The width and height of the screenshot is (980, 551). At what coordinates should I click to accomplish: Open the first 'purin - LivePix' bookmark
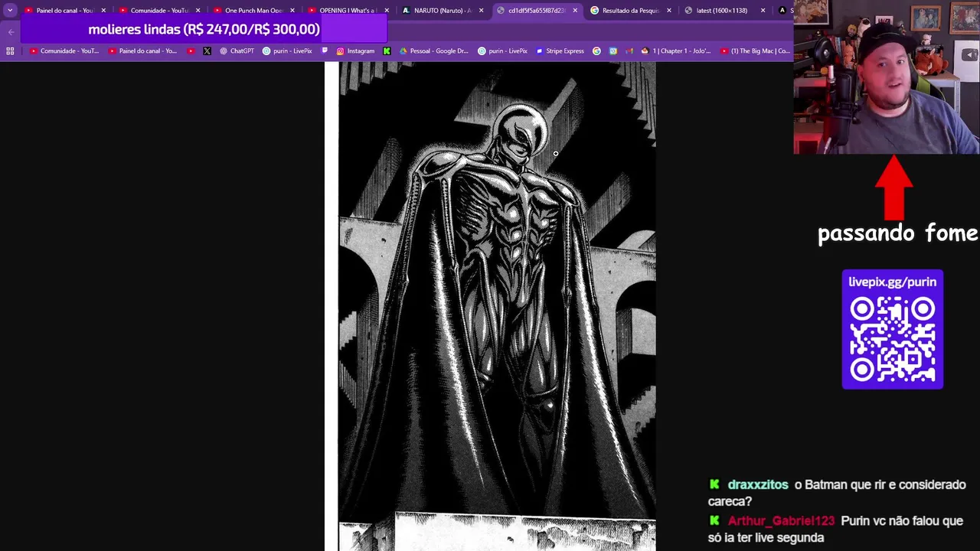pos(287,51)
